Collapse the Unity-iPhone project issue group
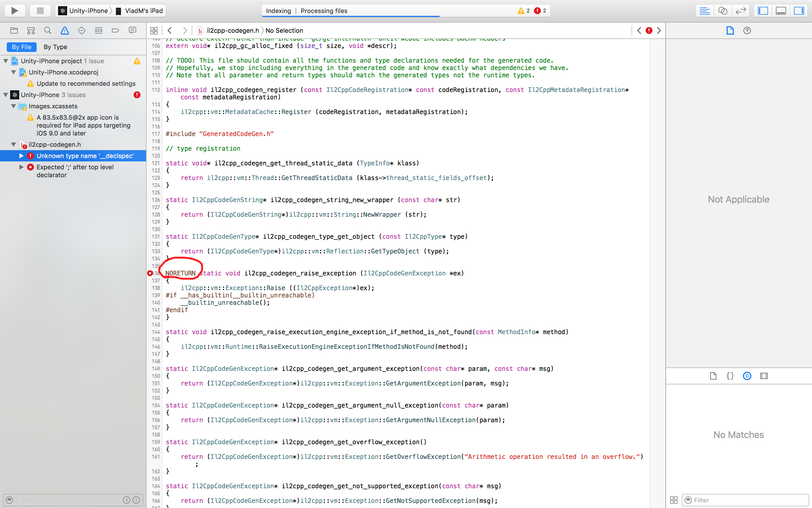 point(6,61)
